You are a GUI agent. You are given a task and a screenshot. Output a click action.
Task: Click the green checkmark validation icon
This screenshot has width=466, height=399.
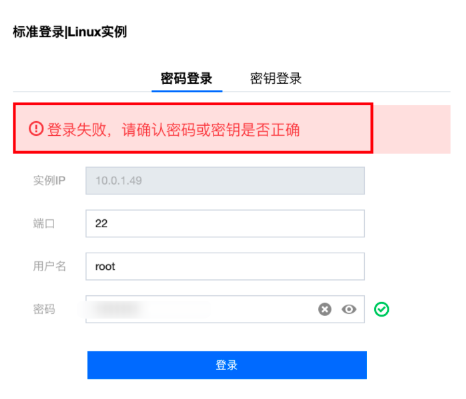[381, 309]
